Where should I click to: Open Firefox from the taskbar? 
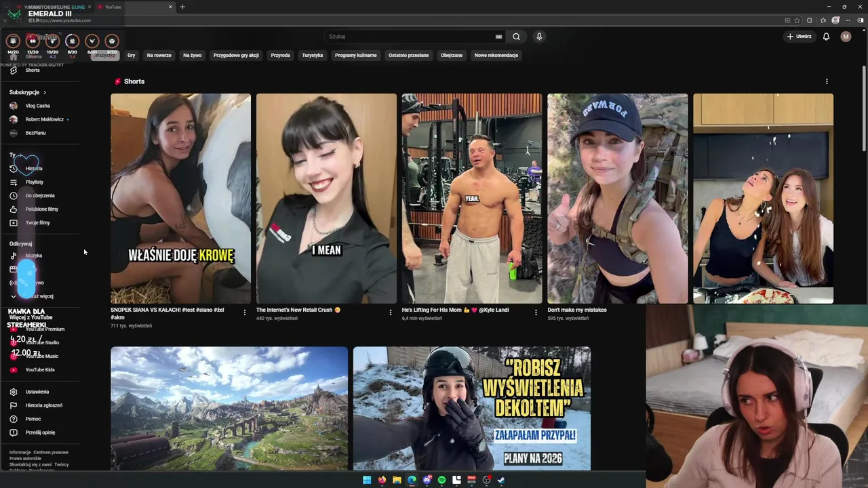point(382,480)
